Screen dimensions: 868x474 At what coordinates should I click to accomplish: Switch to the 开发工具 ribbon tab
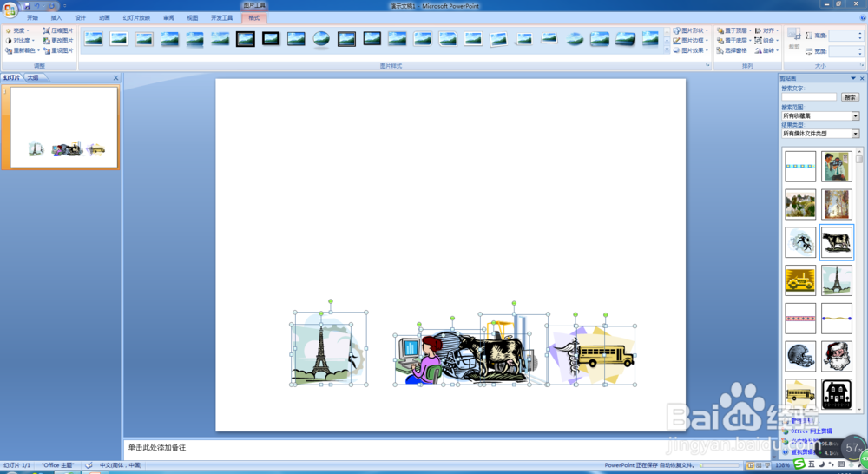tap(221, 18)
